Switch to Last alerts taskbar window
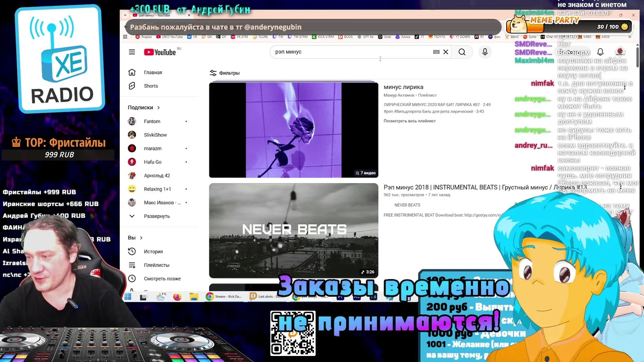The height and width of the screenshot is (362, 644). [x=268, y=297]
